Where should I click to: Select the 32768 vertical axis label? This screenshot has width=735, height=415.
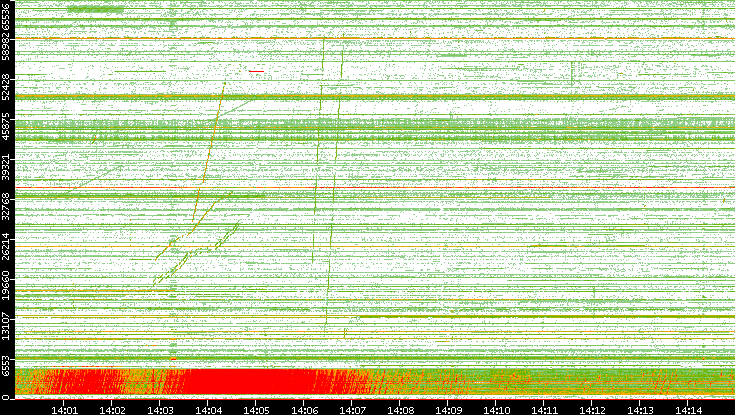coord(7,205)
